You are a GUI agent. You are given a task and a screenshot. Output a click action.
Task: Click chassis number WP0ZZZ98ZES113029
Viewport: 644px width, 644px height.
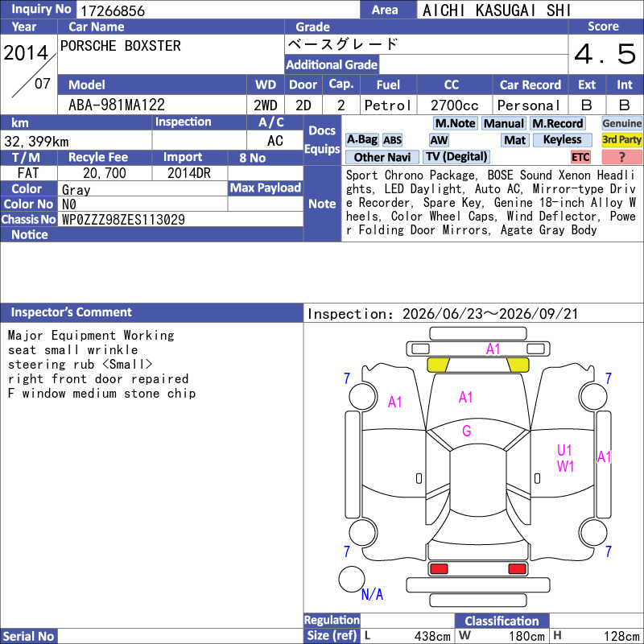(x=123, y=220)
